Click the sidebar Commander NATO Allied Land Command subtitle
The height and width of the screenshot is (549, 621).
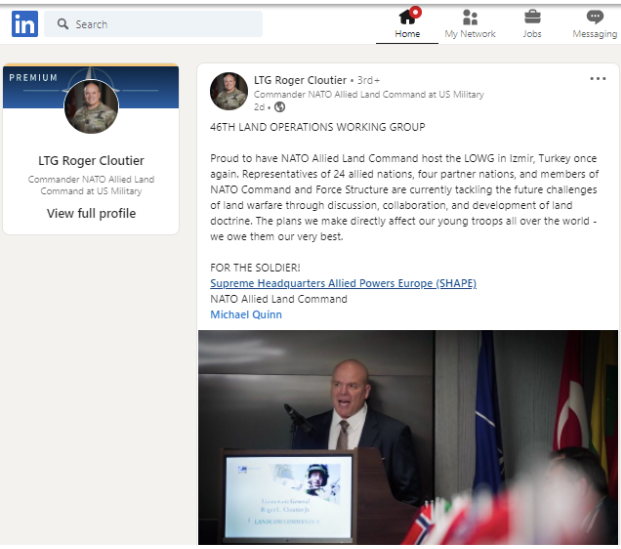tap(91, 185)
